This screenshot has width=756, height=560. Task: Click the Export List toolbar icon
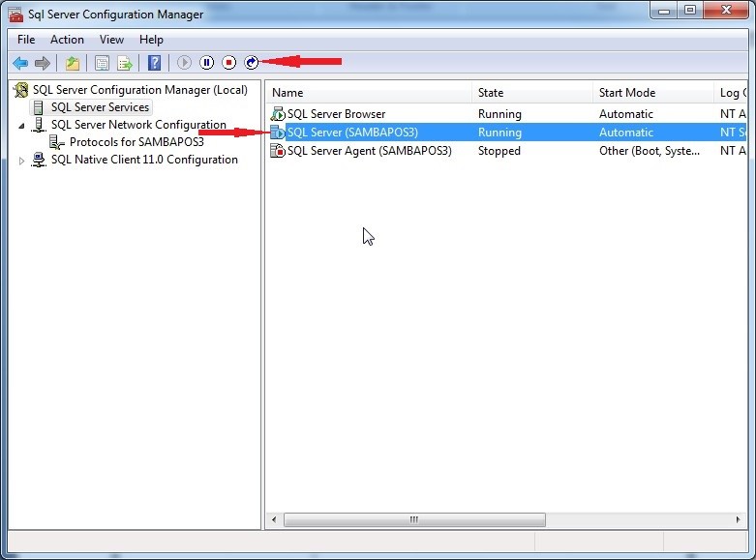point(125,63)
